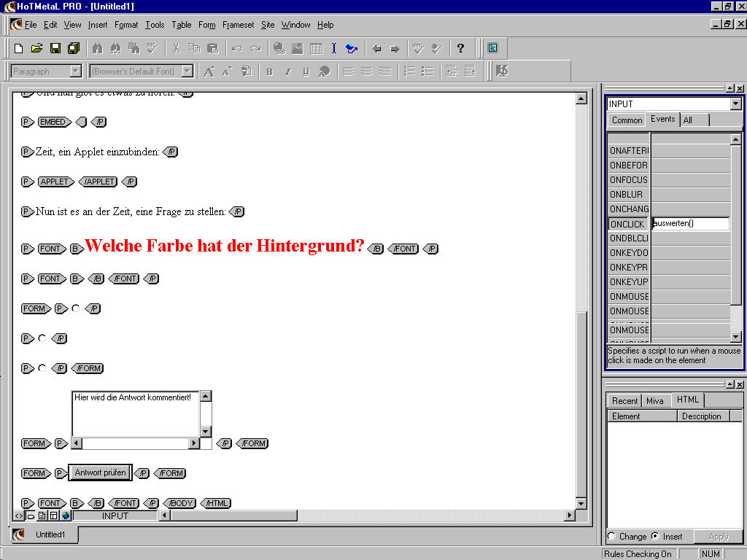This screenshot has width=747, height=560.
Task: Expand the INPUT element dropdown
Action: click(735, 104)
